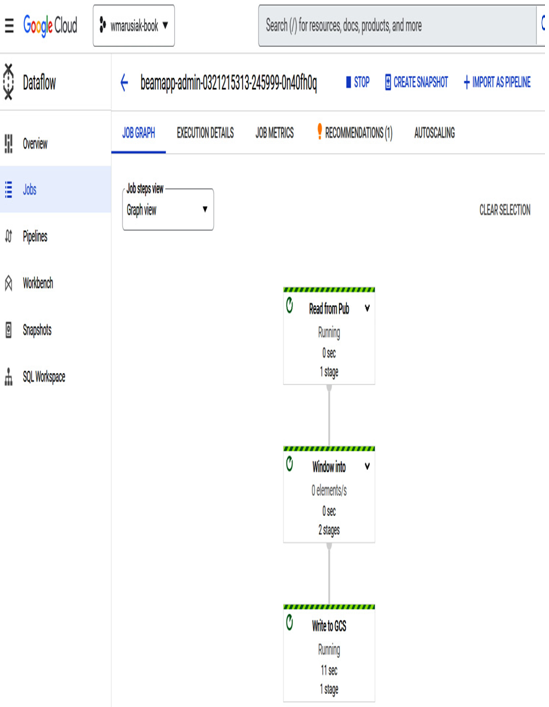Click the Snapshots sidebar icon
This screenshot has width=549, height=707.
click(9, 330)
